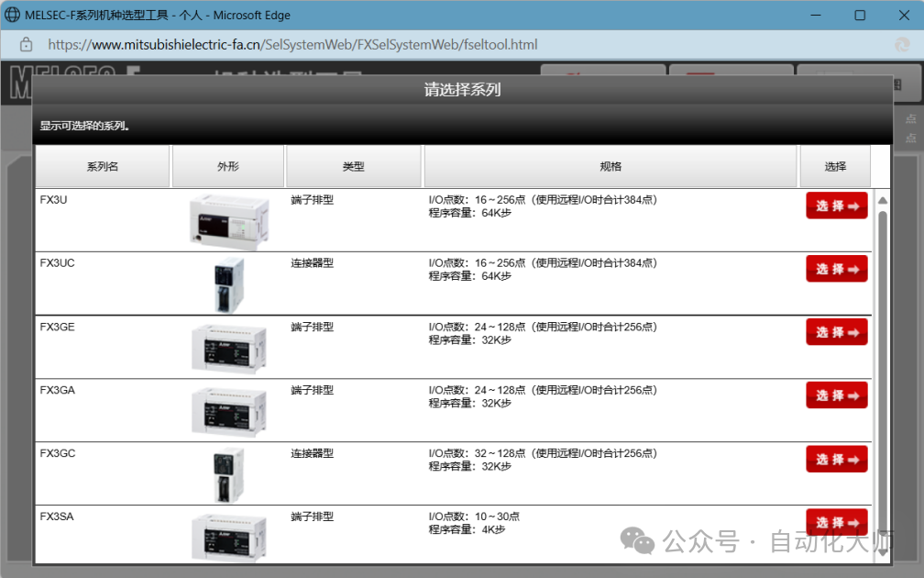Select the FX3UC series button
This screenshot has width=924, height=578.
[x=837, y=269]
